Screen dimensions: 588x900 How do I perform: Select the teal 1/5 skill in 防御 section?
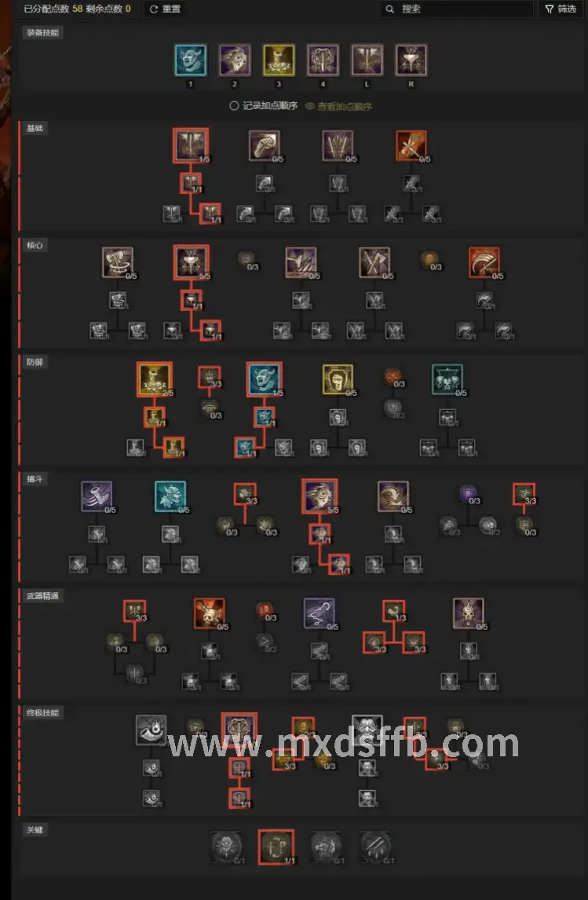click(x=264, y=379)
